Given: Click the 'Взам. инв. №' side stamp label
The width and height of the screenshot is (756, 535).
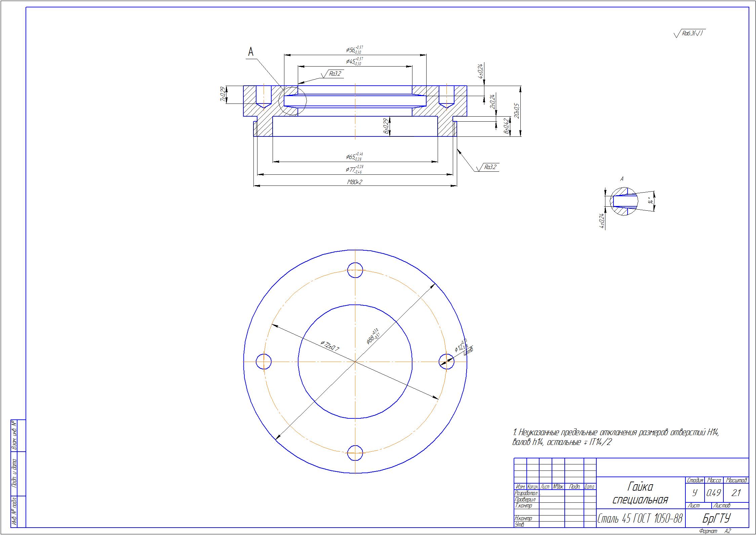Looking at the screenshot, I should (14, 435).
